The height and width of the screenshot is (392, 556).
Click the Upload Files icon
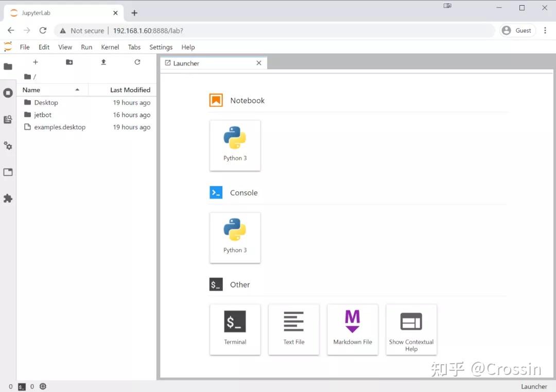[103, 62]
